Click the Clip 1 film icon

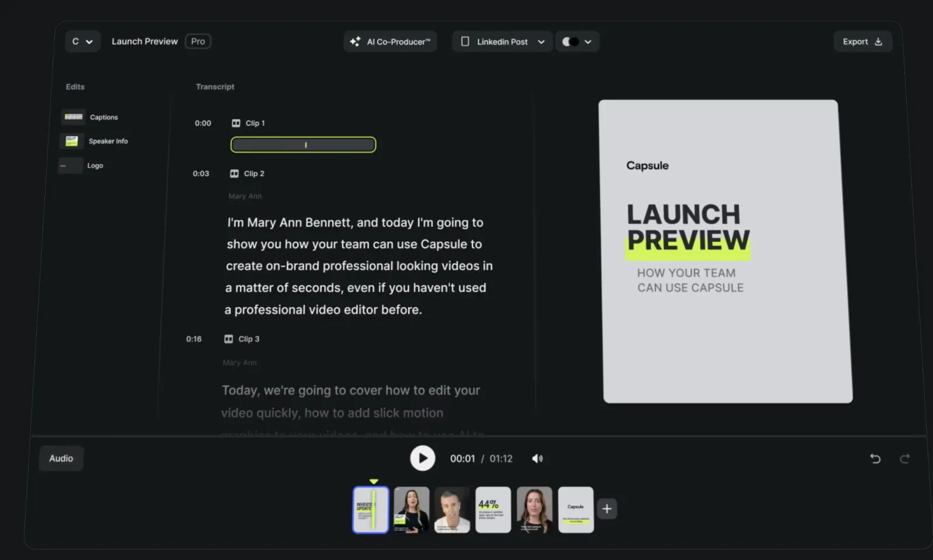pyautogui.click(x=236, y=123)
